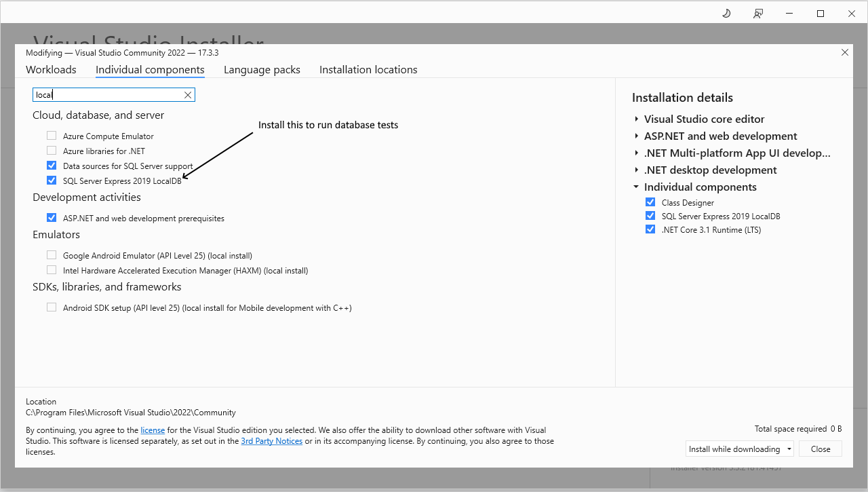Toggle dark theme moon icon in title bar

726,13
